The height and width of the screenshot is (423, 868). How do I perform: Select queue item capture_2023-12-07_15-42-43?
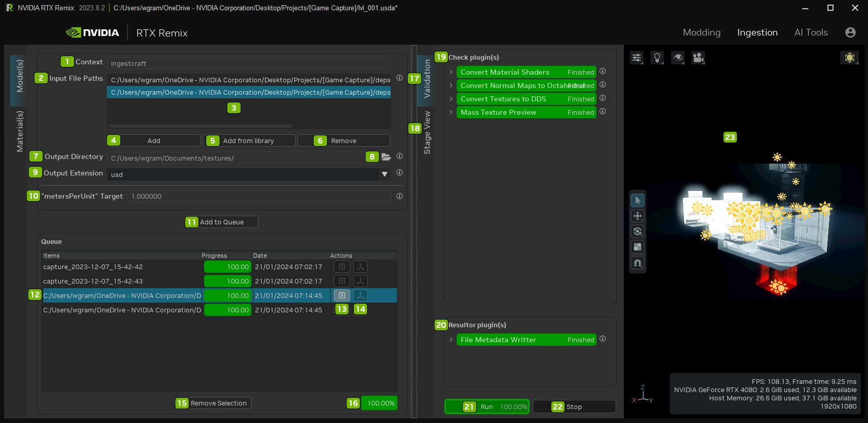tap(93, 281)
